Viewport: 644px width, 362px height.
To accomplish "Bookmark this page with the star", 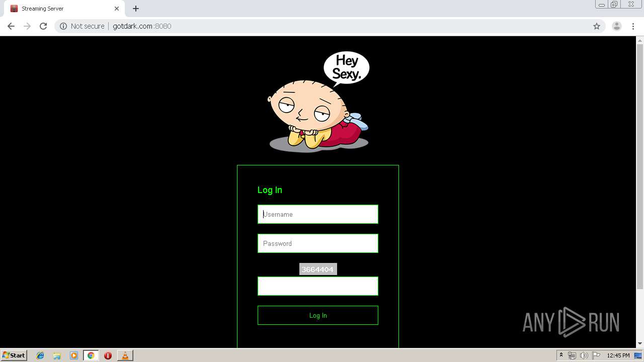I will click(597, 26).
